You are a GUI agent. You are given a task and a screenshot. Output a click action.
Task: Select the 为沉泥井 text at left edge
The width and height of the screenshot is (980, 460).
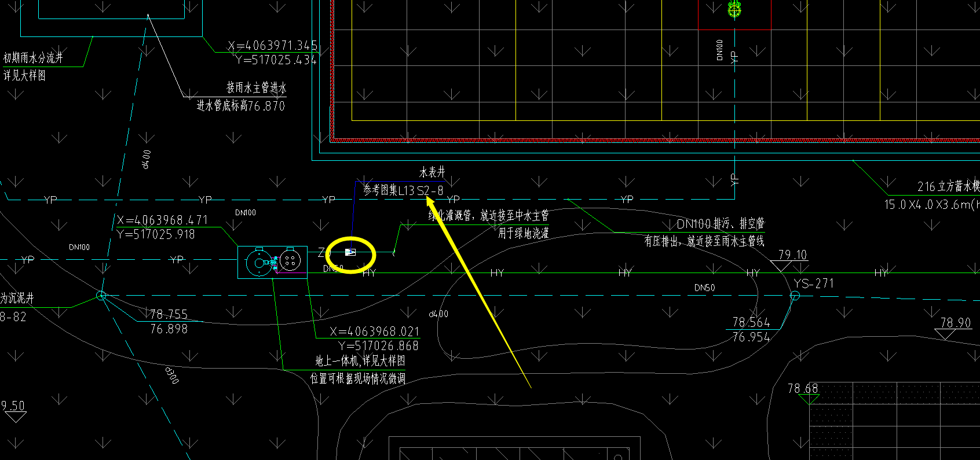pyautogui.click(x=17, y=299)
